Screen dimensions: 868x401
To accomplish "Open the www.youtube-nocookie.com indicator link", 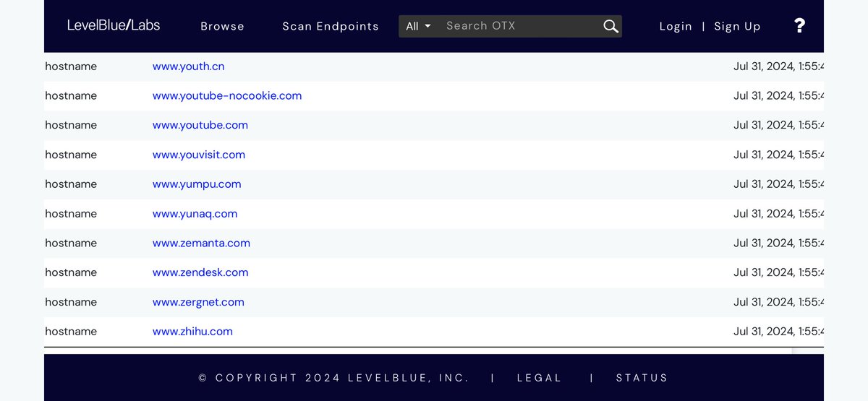I will [x=227, y=96].
